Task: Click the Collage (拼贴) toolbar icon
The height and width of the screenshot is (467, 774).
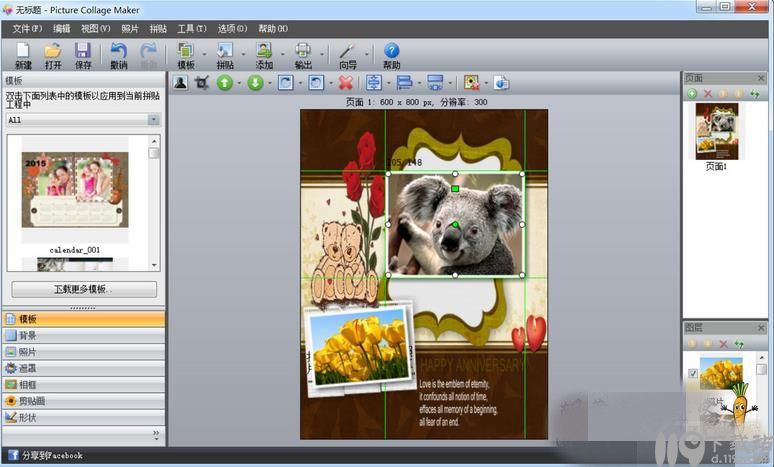Action: point(225,51)
